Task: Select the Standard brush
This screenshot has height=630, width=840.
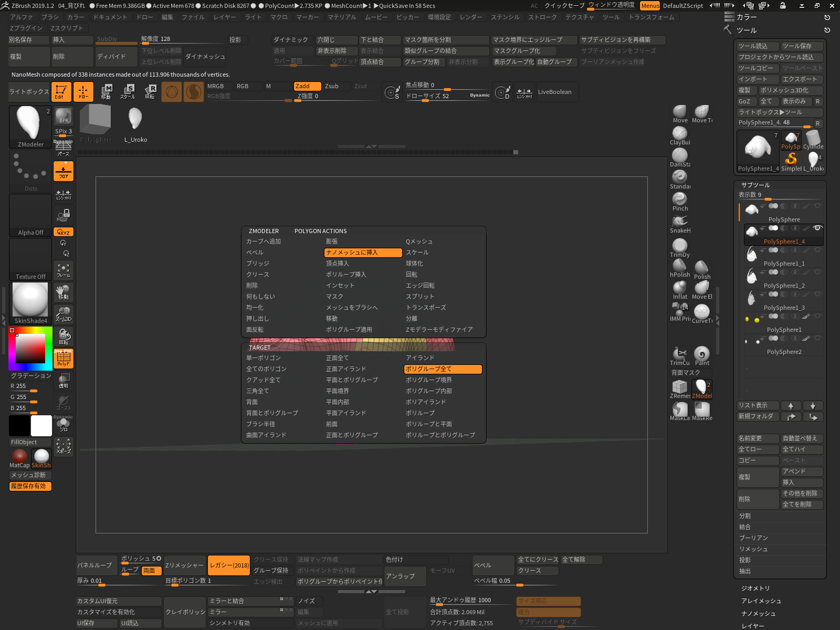Action: 680,180
